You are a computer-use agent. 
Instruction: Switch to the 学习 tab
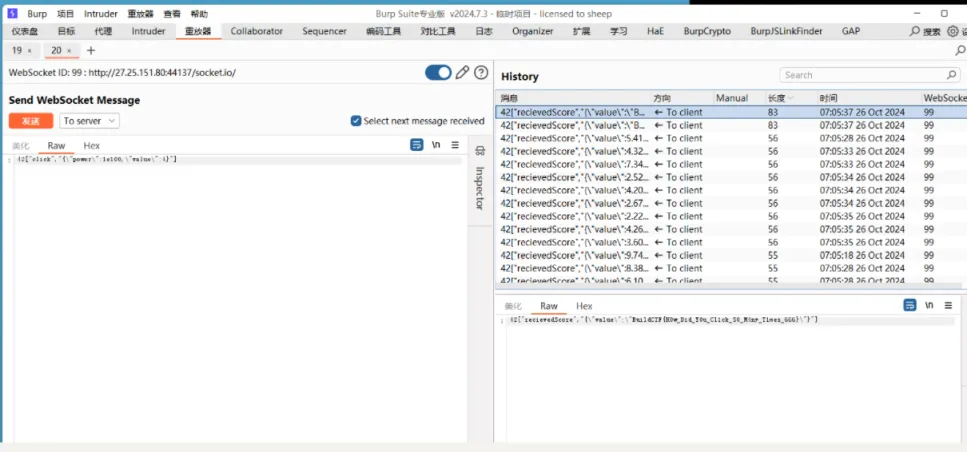click(x=619, y=31)
